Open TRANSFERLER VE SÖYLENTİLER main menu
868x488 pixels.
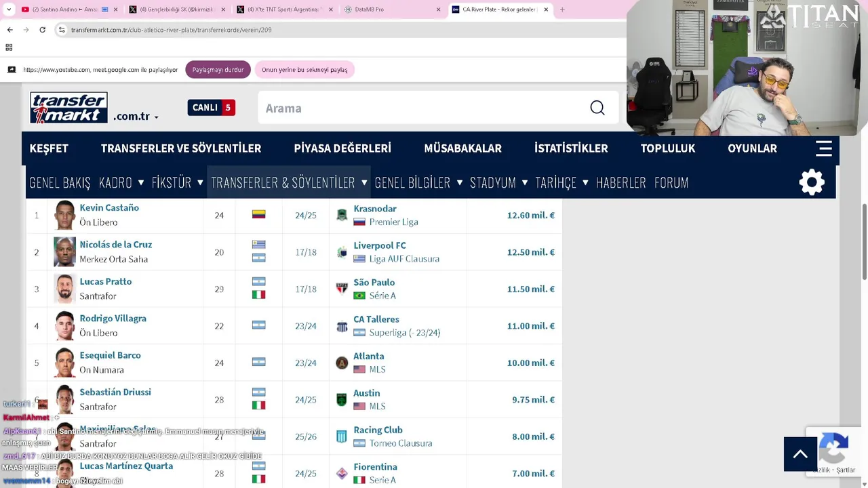[181, 148]
